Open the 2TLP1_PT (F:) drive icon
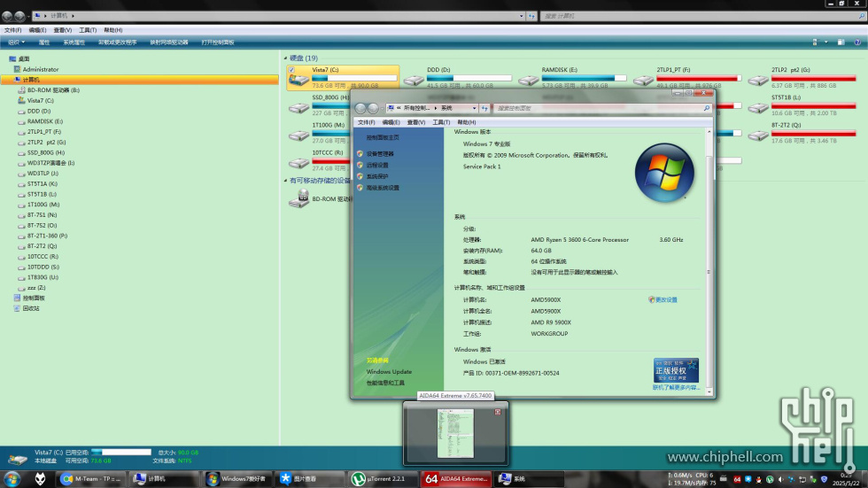868x488 pixels. pyautogui.click(x=643, y=81)
